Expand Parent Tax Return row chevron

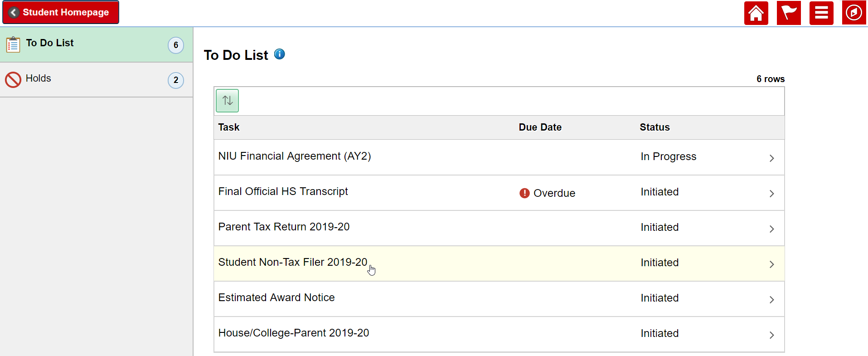click(x=771, y=229)
